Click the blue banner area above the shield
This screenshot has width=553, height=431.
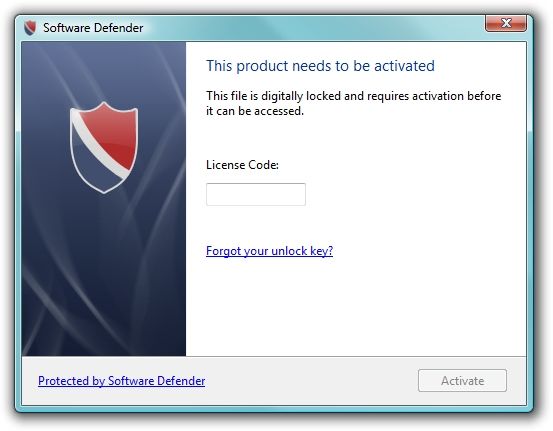[104, 71]
